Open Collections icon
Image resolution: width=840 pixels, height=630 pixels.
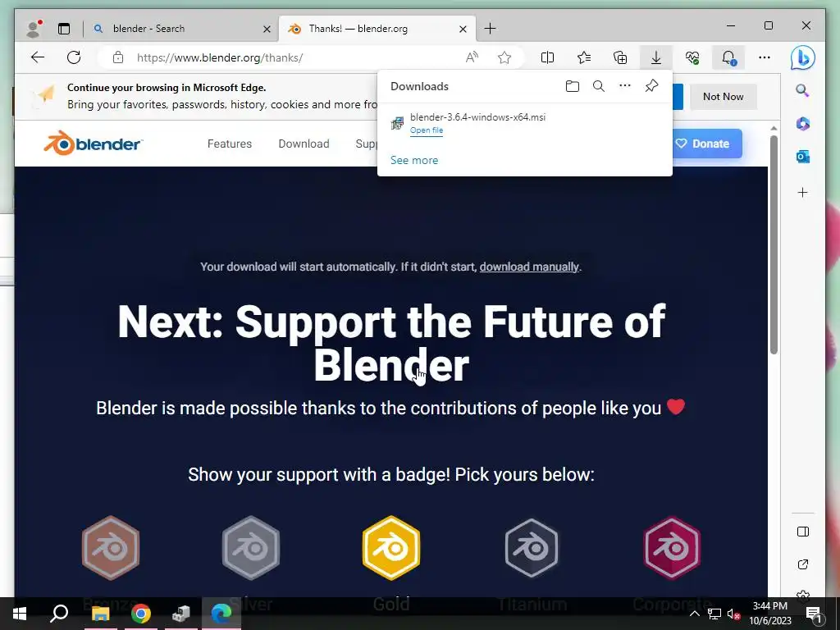tap(620, 57)
